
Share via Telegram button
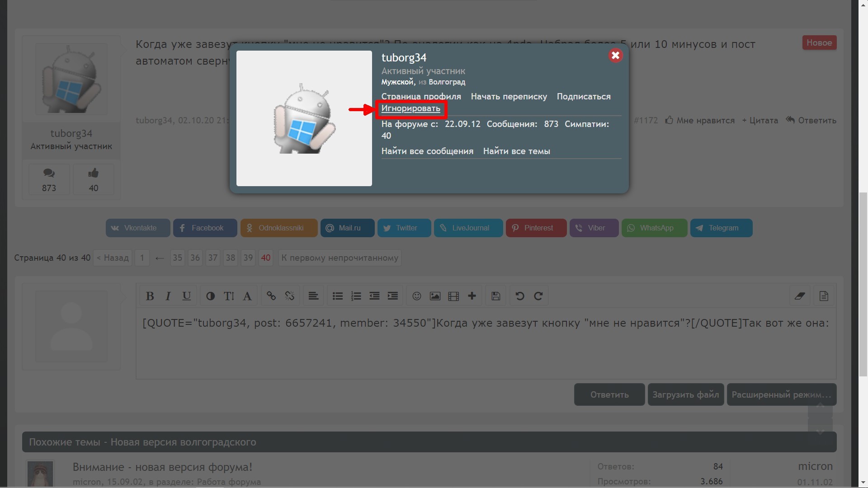(722, 228)
